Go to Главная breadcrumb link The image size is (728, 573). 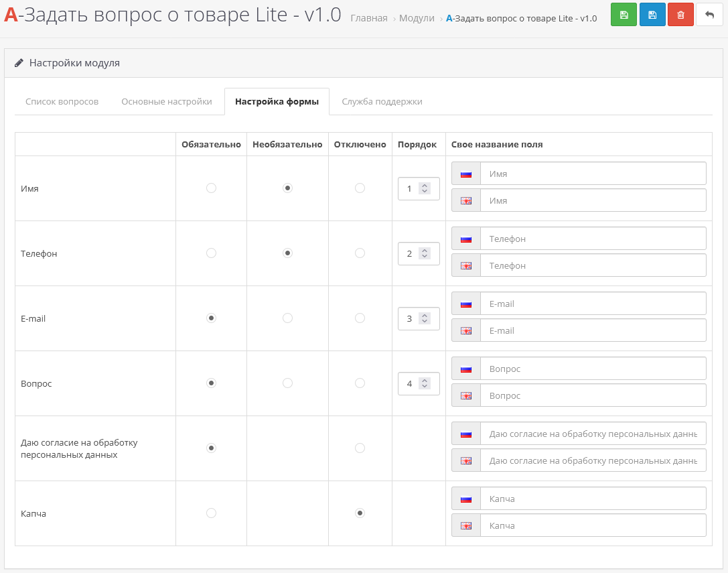368,18
